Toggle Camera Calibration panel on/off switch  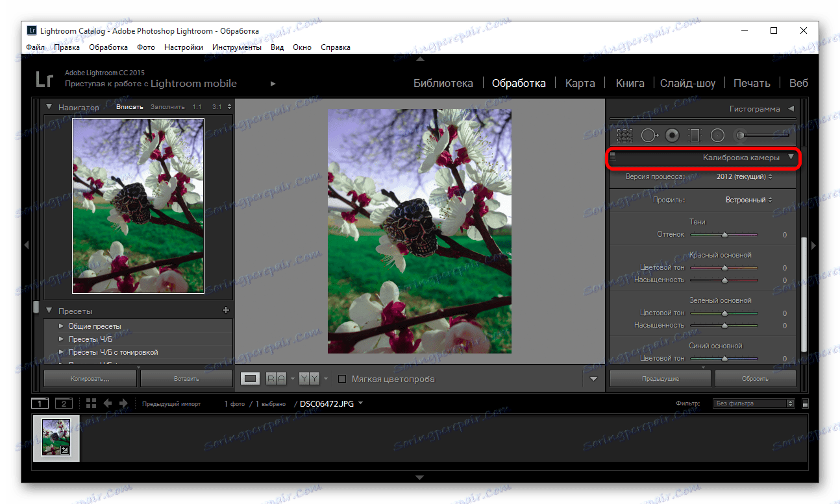click(x=612, y=157)
